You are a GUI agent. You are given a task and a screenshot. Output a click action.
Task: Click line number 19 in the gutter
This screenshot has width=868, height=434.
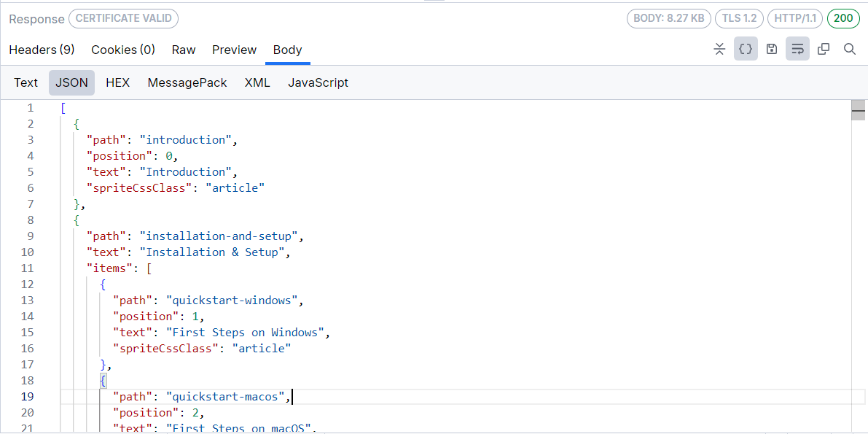tap(27, 396)
